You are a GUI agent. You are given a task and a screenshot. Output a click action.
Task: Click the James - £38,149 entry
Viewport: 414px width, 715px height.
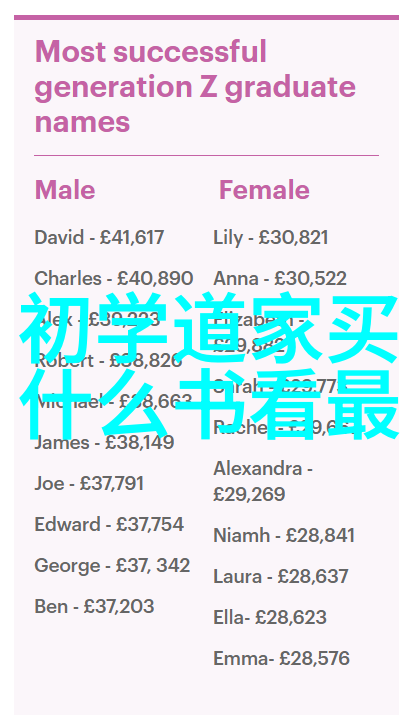104,442
